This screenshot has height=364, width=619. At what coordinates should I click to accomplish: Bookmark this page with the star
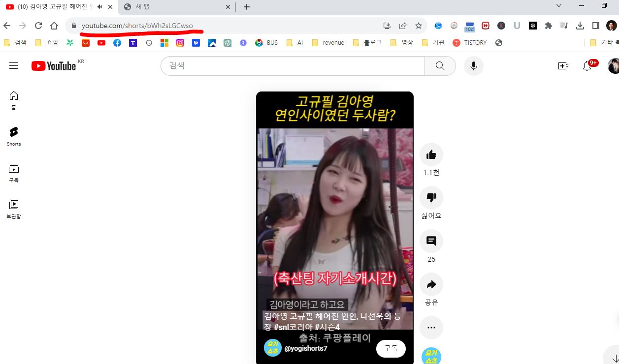click(419, 26)
